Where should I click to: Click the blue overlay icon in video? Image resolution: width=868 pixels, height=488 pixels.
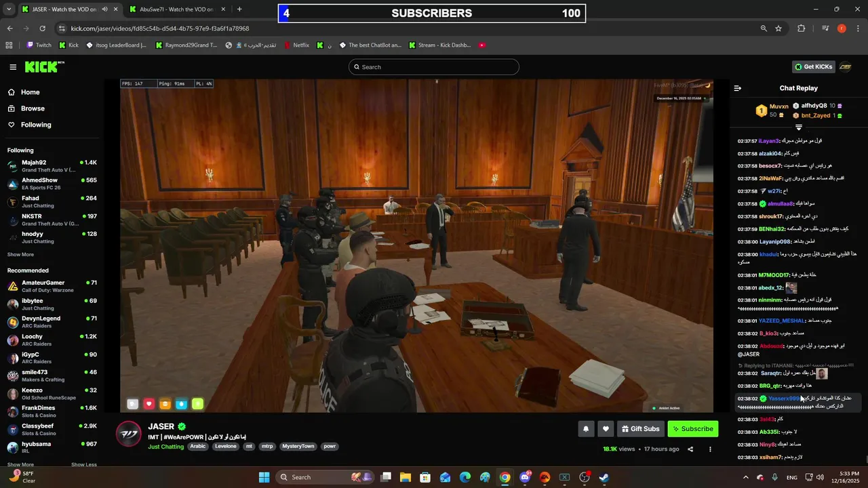[x=182, y=404]
